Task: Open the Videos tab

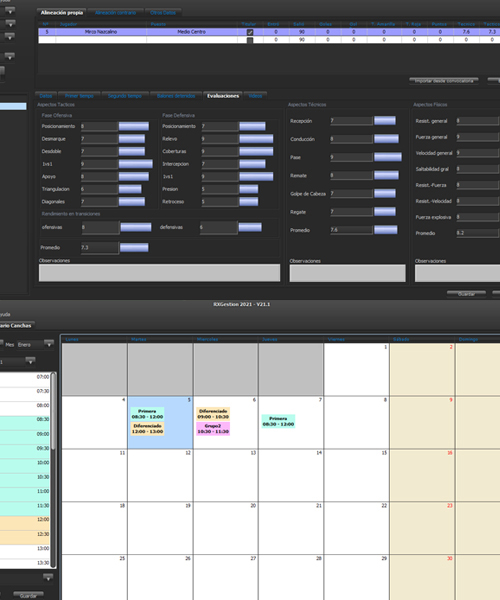Action: (x=255, y=96)
